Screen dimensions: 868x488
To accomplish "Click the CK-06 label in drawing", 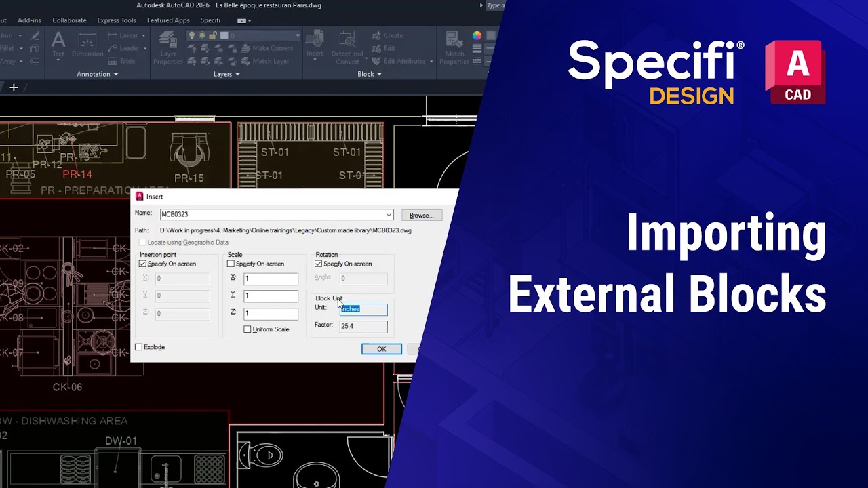I will point(67,388).
